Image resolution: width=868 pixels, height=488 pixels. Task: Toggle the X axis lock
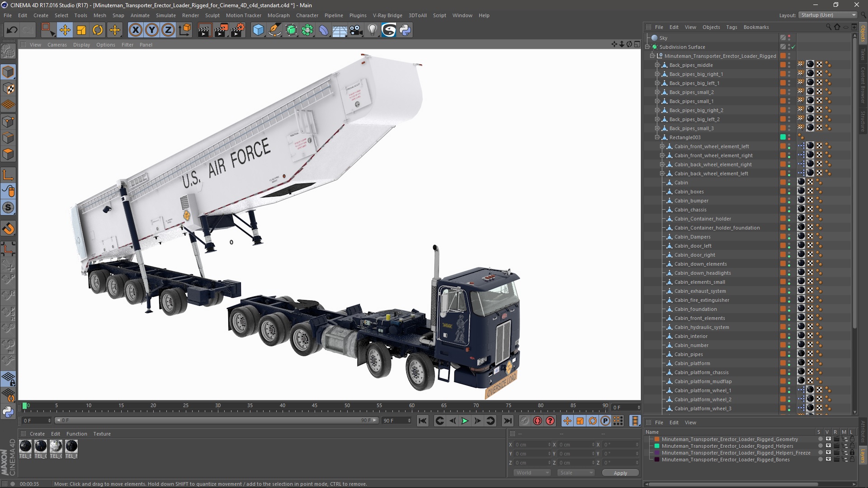[x=135, y=30]
